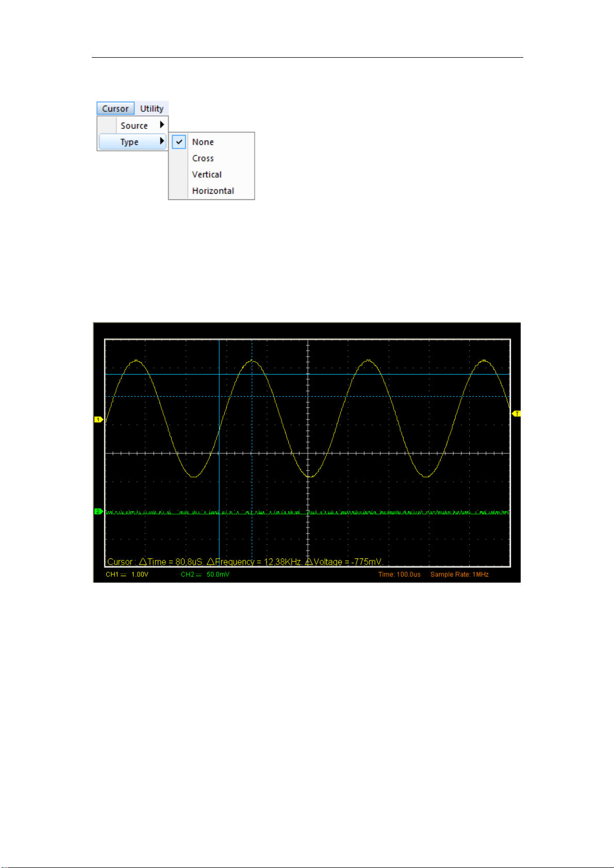Toggle the checkmark beside None
The image size is (614, 868).
pyautogui.click(x=179, y=142)
